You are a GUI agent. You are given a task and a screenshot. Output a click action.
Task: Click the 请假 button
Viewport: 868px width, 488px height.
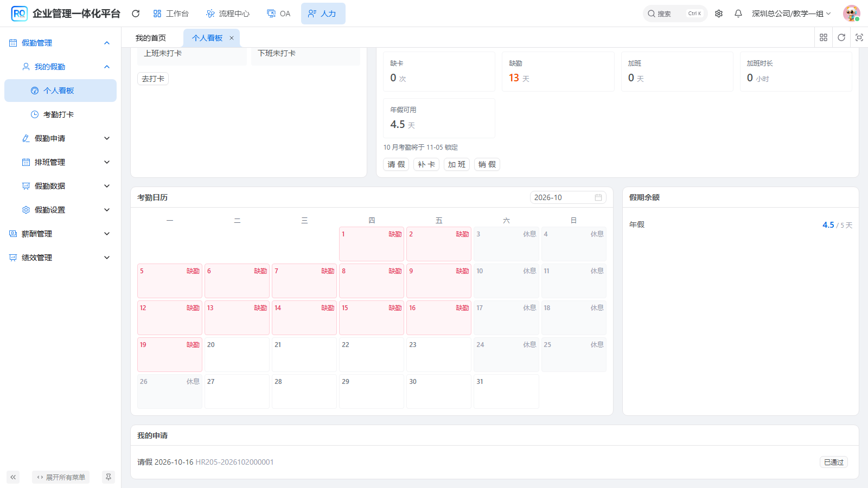396,164
